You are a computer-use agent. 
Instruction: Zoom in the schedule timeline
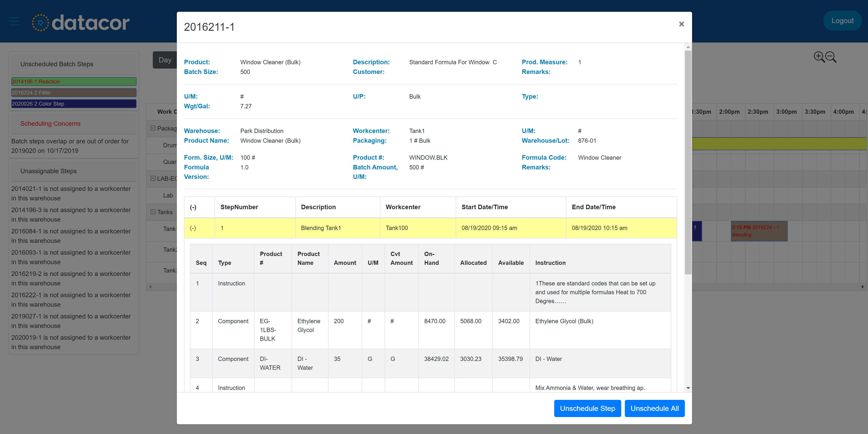[x=819, y=57]
